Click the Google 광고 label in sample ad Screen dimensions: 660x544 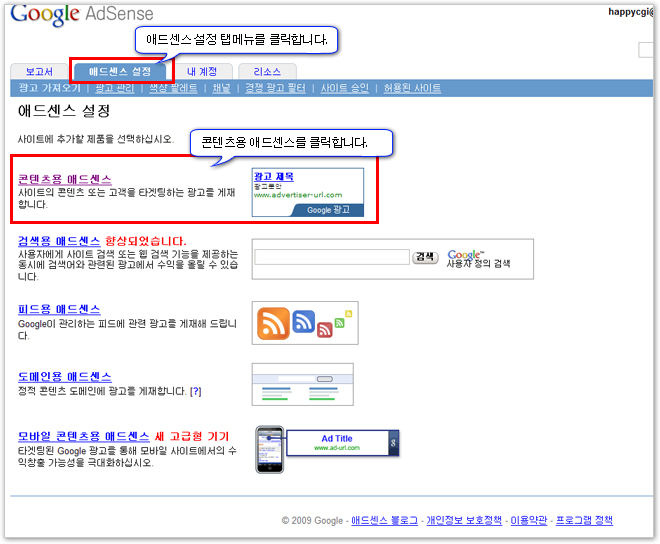coord(328,210)
